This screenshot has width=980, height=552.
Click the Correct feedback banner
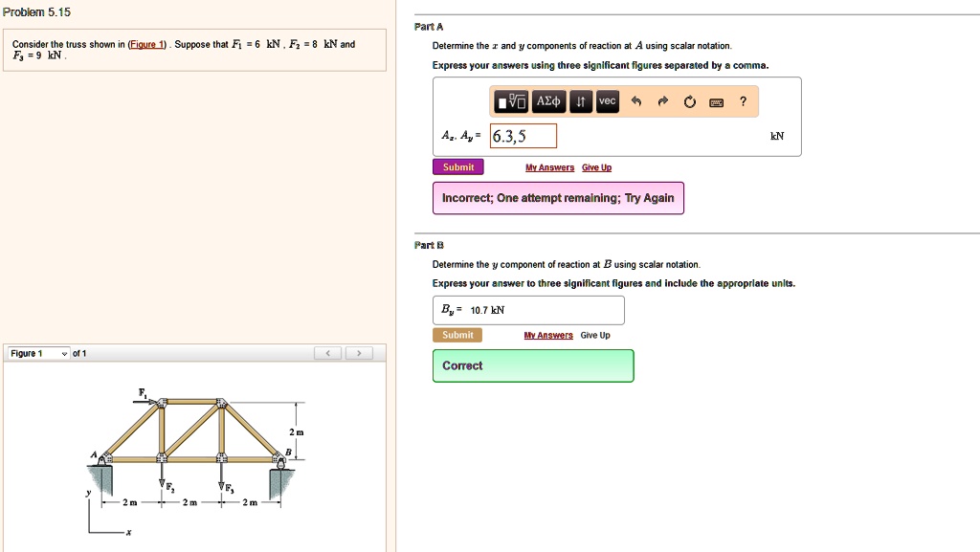pos(533,365)
